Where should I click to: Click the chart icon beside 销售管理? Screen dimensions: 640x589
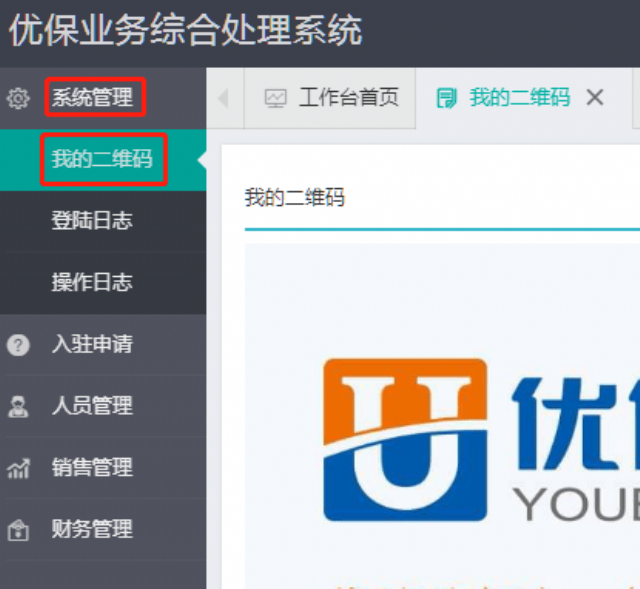click(18, 468)
